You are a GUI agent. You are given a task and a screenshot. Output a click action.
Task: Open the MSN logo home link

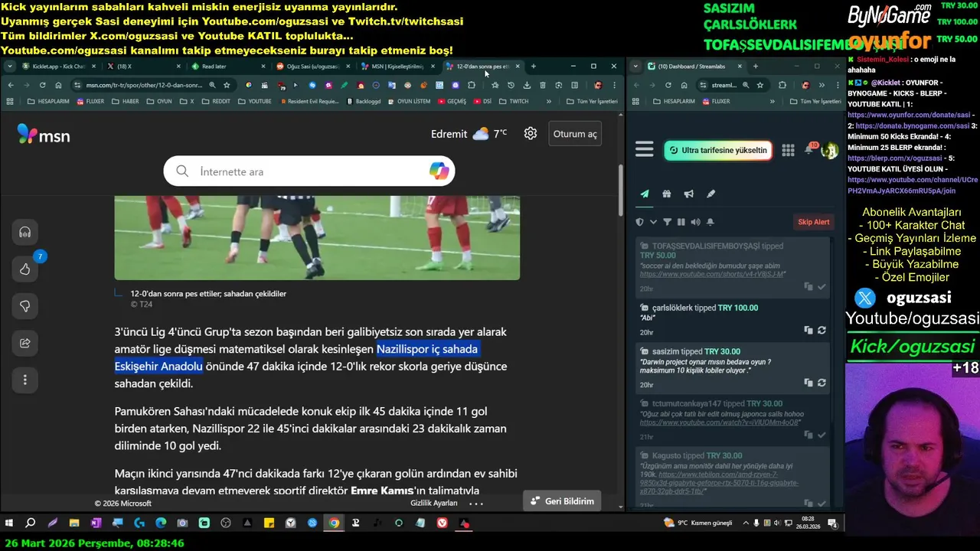[x=44, y=135]
